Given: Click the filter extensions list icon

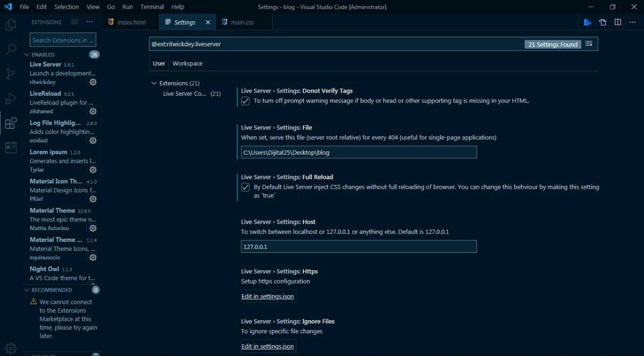Looking at the screenshot, I should coord(74,22).
